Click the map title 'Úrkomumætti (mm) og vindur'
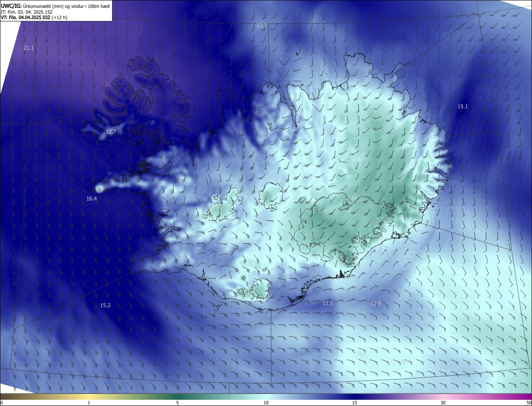 pyautogui.click(x=54, y=6)
